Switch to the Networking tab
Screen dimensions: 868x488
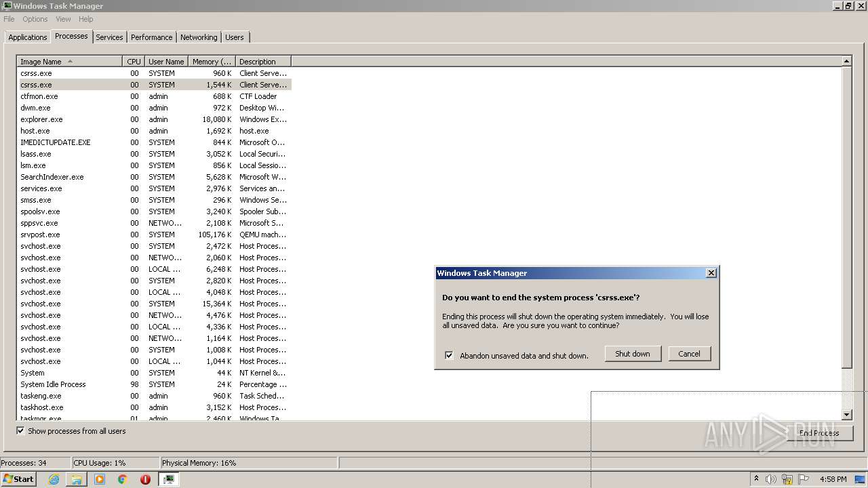[x=199, y=37]
